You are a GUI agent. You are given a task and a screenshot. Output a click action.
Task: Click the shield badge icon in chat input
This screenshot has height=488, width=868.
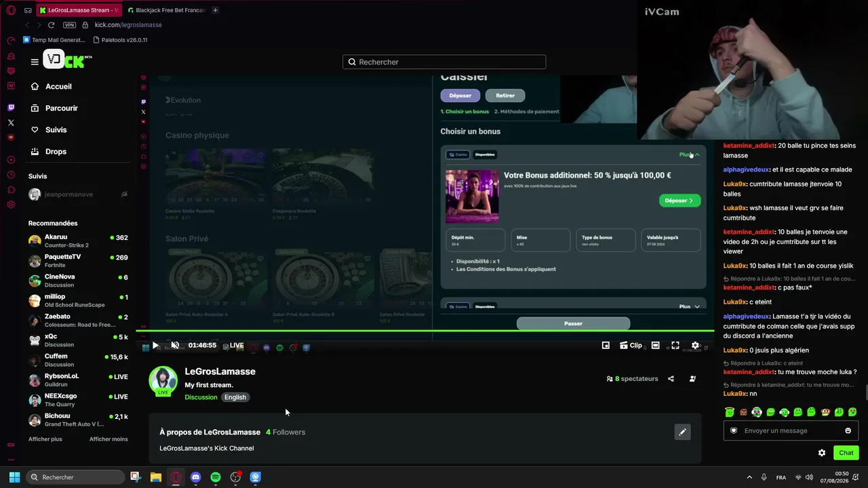733,430
